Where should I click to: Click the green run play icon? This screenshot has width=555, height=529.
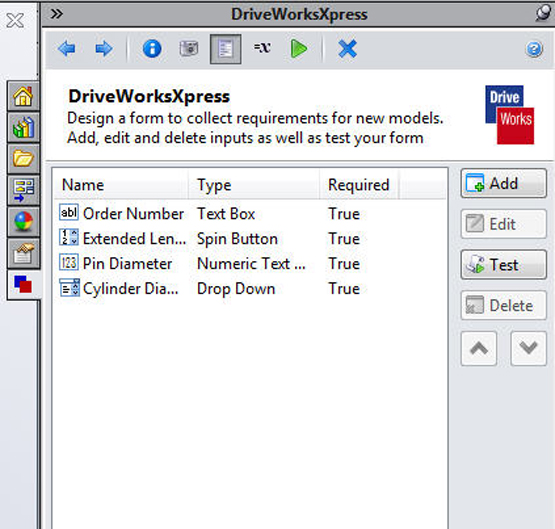click(x=299, y=48)
